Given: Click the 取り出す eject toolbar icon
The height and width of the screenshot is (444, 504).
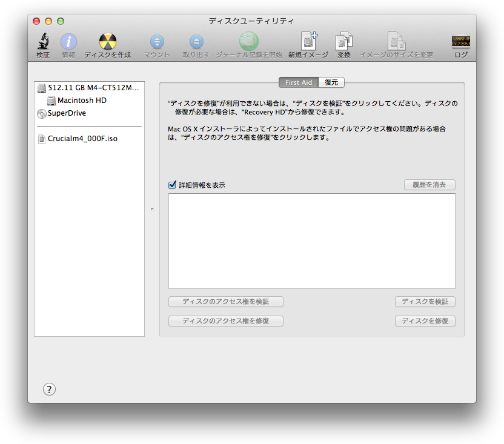Looking at the screenshot, I should 196,42.
